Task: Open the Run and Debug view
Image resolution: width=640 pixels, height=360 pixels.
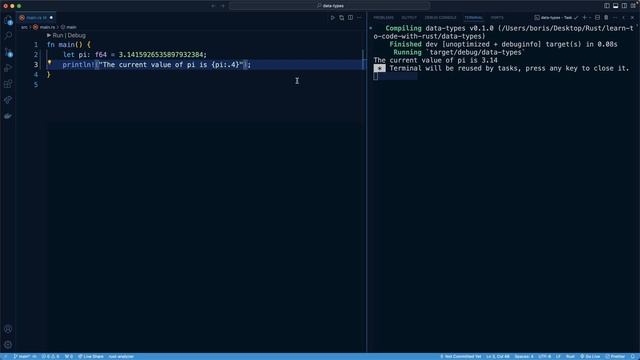Action: [x=8, y=68]
